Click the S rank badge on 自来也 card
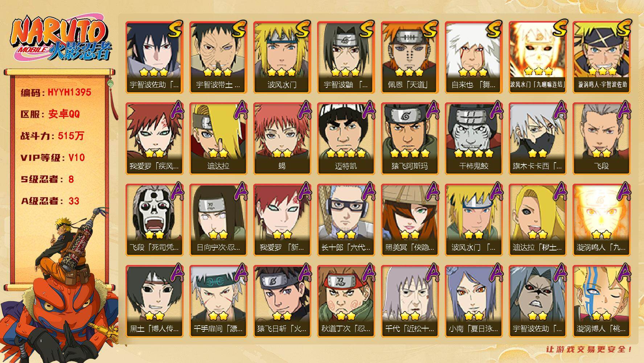This screenshot has height=363, width=644. pyautogui.click(x=495, y=29)
